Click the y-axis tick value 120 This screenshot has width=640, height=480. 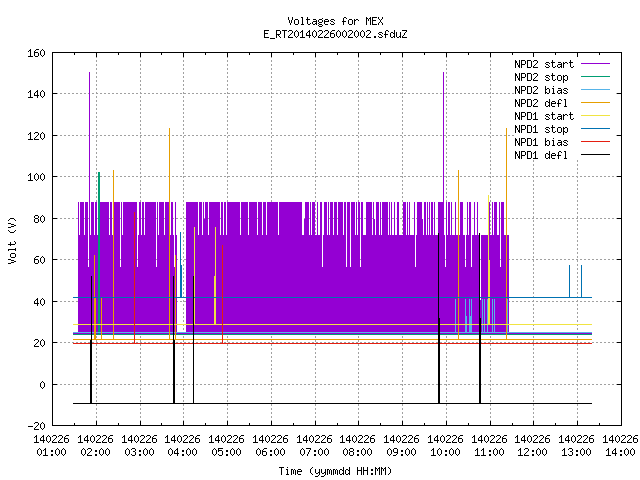36,136
